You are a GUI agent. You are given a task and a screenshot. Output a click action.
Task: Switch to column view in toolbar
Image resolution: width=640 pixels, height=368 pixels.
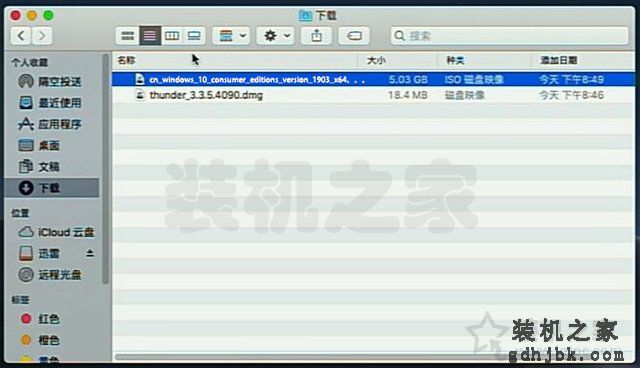pyautogui.click(x=172, y=36)
